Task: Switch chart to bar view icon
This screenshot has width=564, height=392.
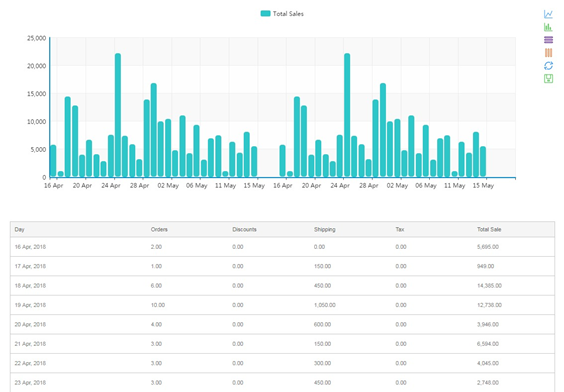Action: (x=548, y=27)
